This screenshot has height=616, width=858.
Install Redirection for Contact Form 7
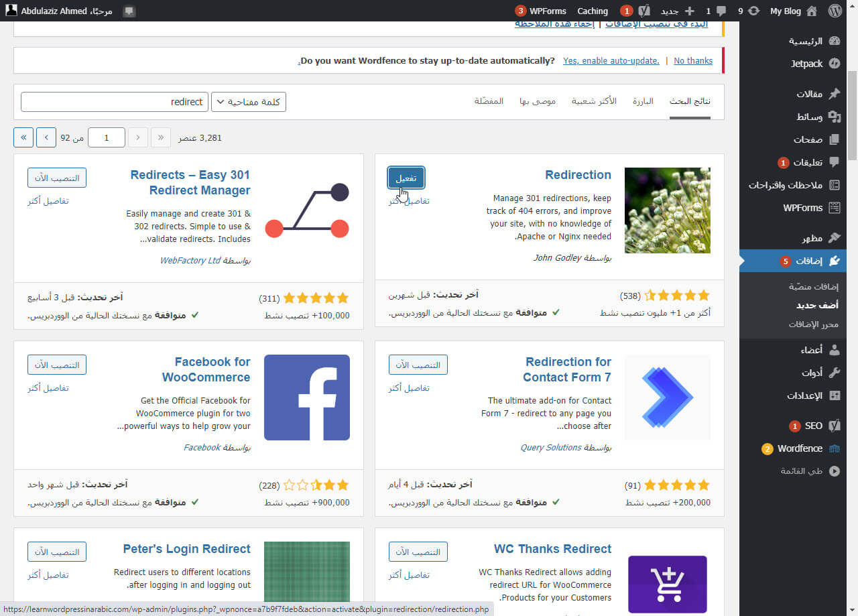click(418, 365)
